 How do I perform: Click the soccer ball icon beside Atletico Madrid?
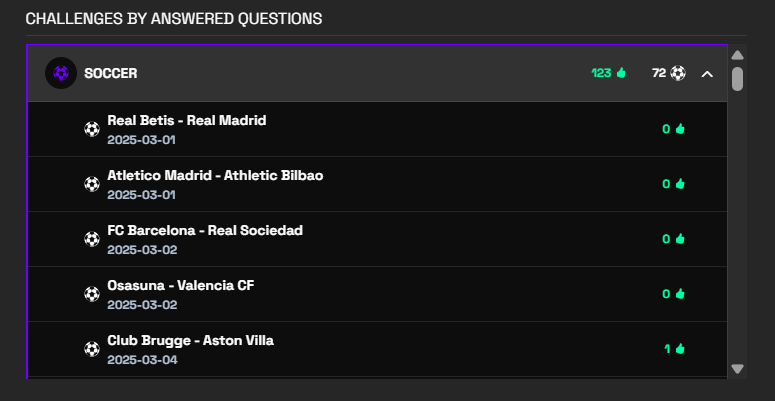coord(92,184)
